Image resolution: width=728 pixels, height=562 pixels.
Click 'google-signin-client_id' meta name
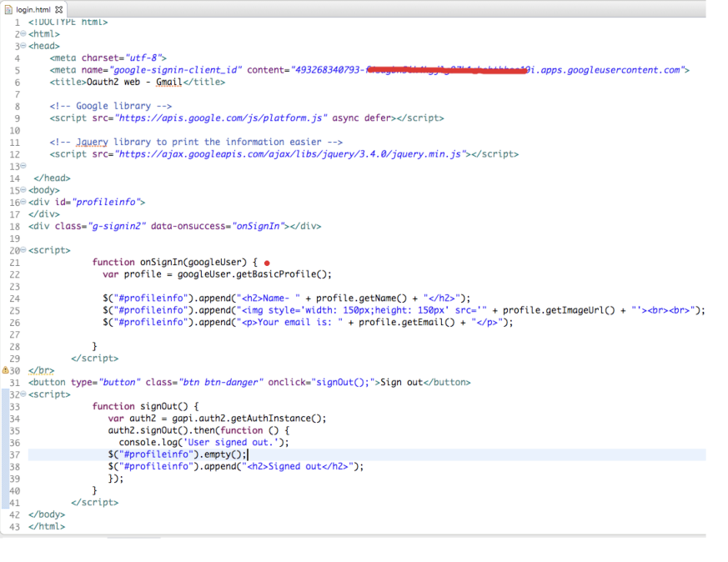(175, 70)
